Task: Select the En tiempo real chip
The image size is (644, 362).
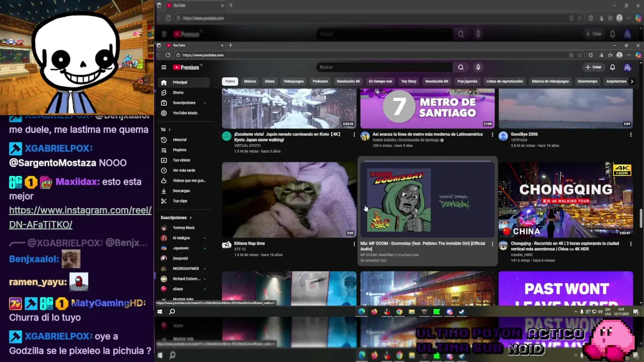Action: pyautogui.click(x=380, y=81)
